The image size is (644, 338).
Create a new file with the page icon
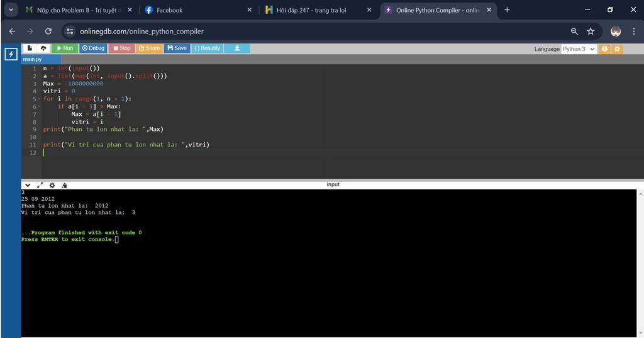30,48
